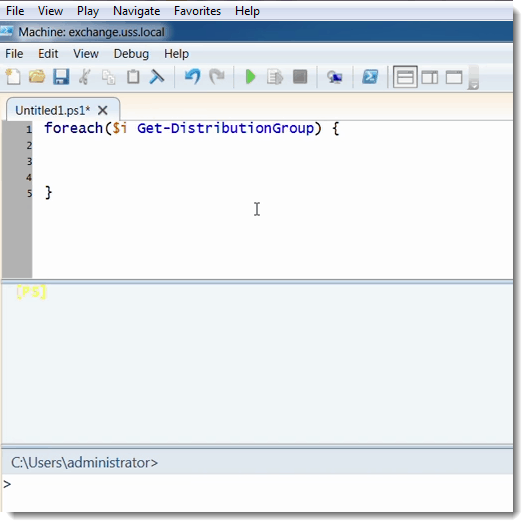The height and width of the screenshot is (527, 528).
Task: Click the Copy icon in the toolbar
Action: point(109,77)
